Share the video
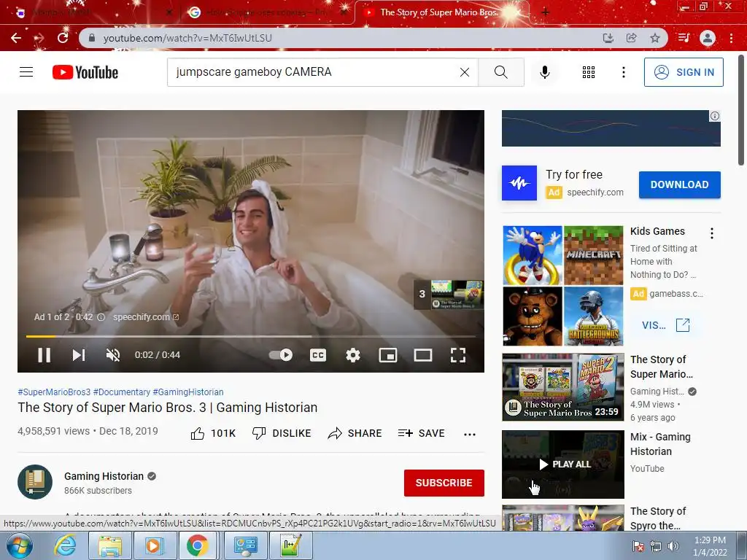This screenshot has height=560, width=747. 355,433
